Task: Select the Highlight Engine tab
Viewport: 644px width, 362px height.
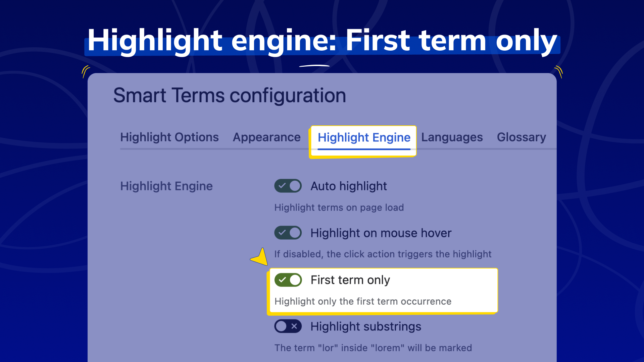Action: pyautogui.click(x=364, y=138)
